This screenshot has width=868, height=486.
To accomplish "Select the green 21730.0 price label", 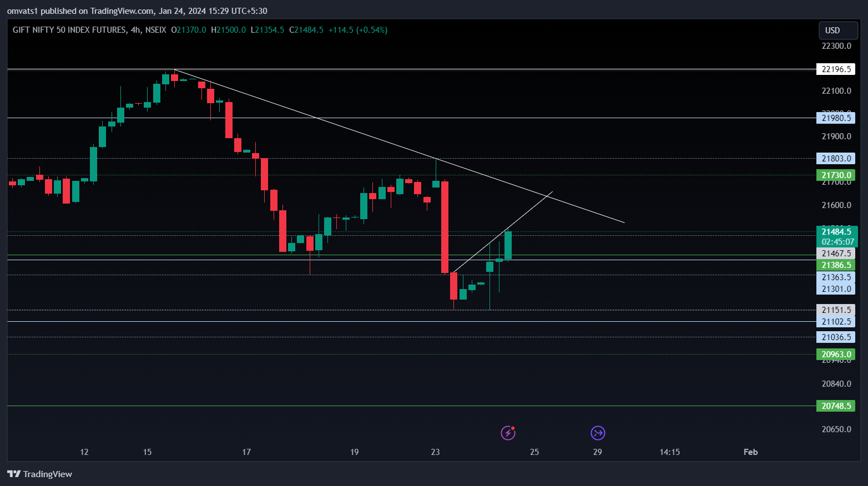I will click(836, 175).
